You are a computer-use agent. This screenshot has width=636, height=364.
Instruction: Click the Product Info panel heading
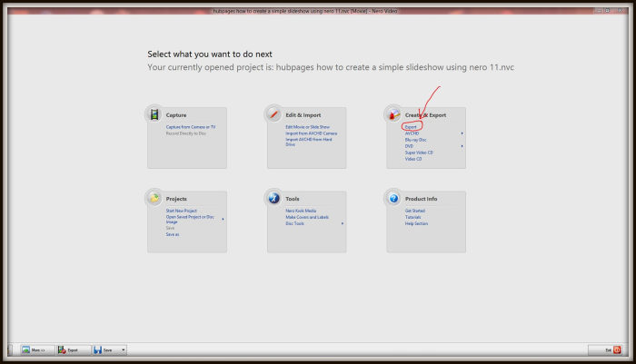421,199
